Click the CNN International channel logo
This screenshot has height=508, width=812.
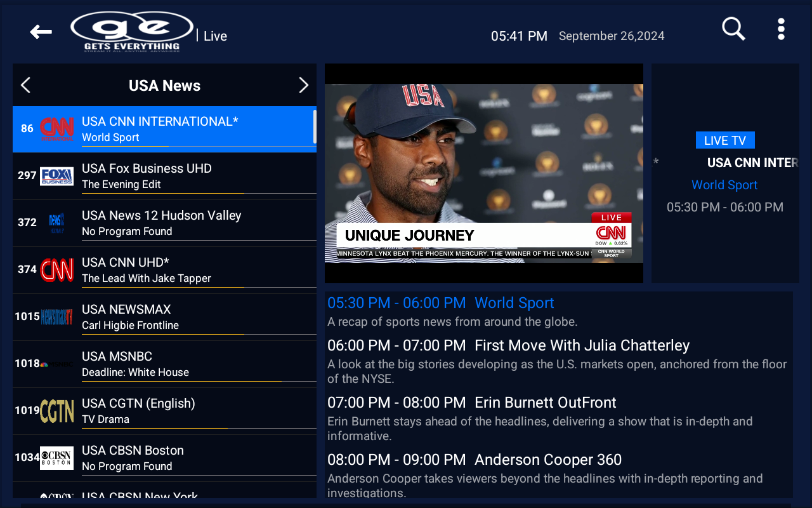[56, 129]
